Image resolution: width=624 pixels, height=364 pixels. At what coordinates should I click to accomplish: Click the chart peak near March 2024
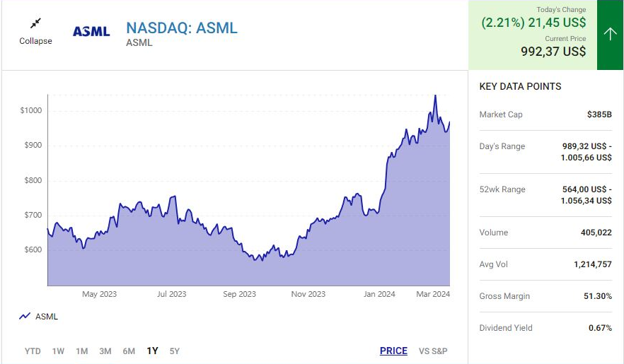[435, 96]
